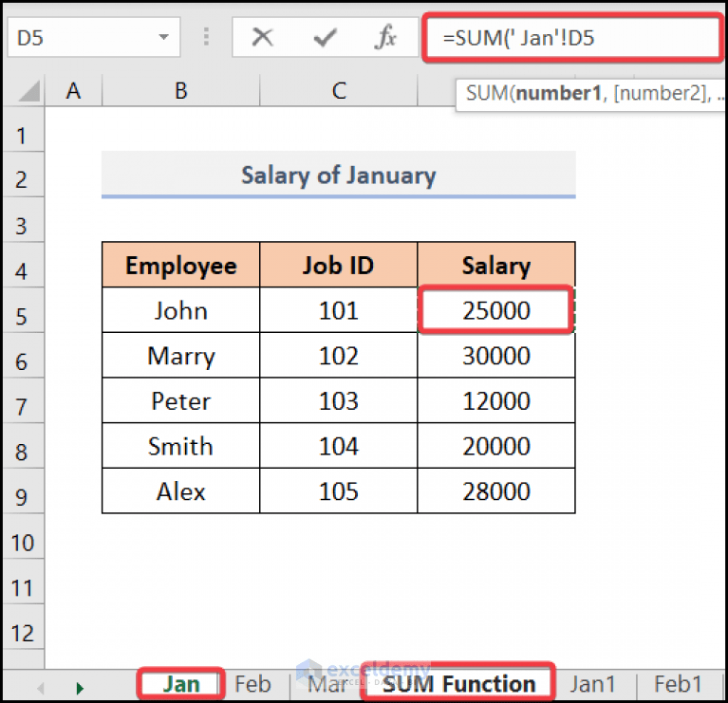Select salary cell 25000
The width and height of the screenshot is (728, 703).
[x=496, y=310]
